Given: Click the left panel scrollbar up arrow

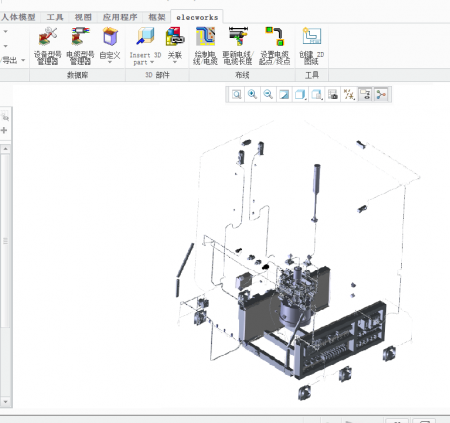Looking at the screenshot, I should [5, 149].
